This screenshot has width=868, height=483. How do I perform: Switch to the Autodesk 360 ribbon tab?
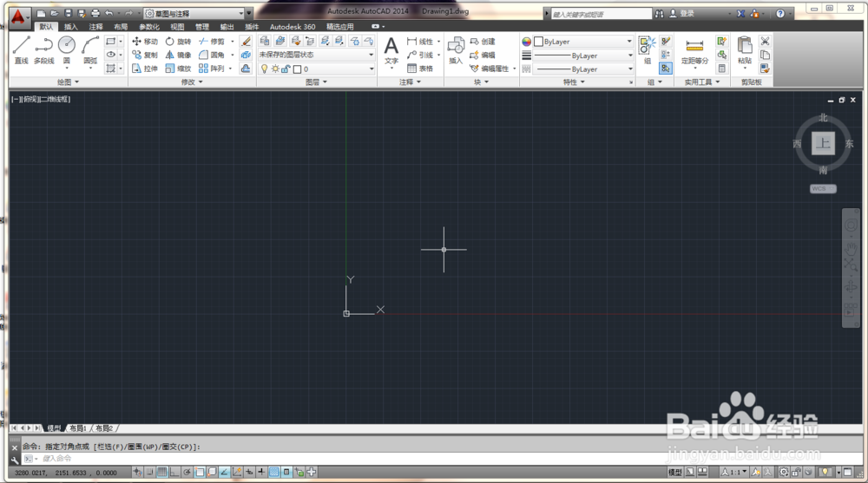pyautogui.click(x=293, y=27)
